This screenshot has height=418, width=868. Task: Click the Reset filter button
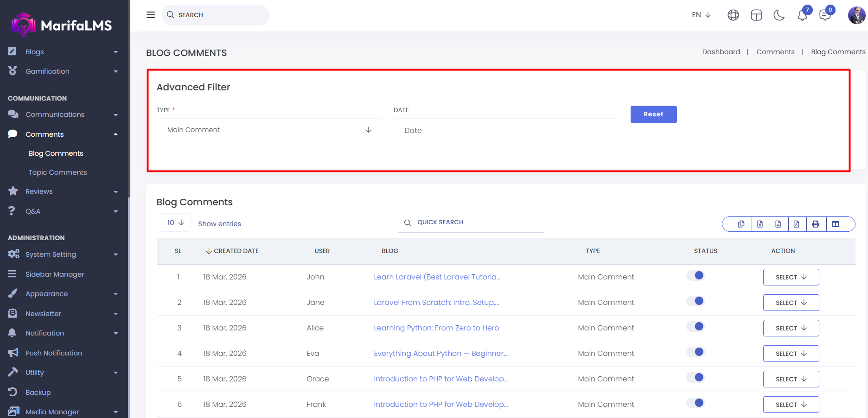(x=653, y=114)
